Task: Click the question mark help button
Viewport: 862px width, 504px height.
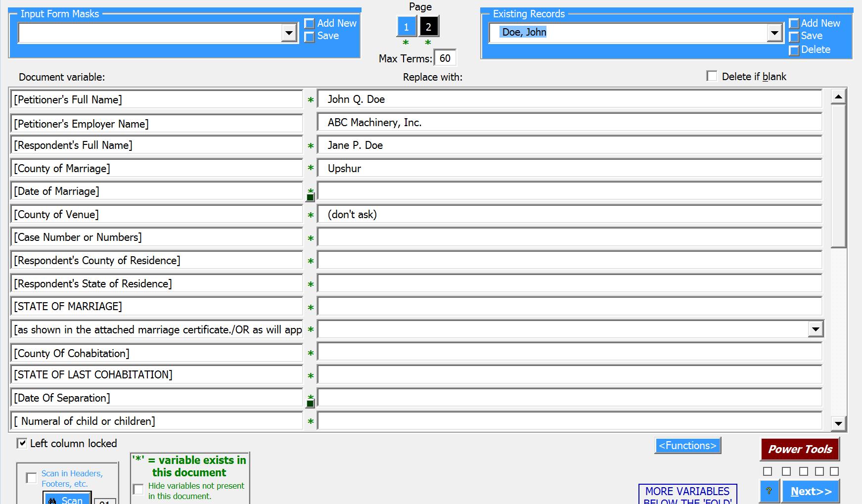Action: (769, 491)
